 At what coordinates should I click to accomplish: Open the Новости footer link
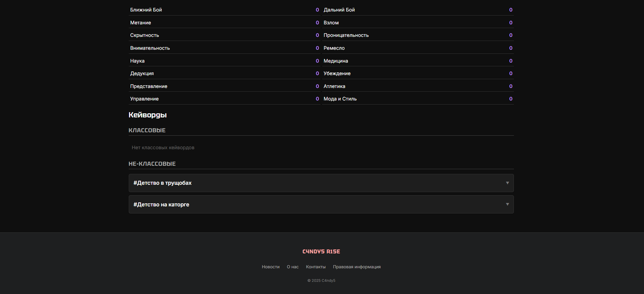(x=271, y=267)
